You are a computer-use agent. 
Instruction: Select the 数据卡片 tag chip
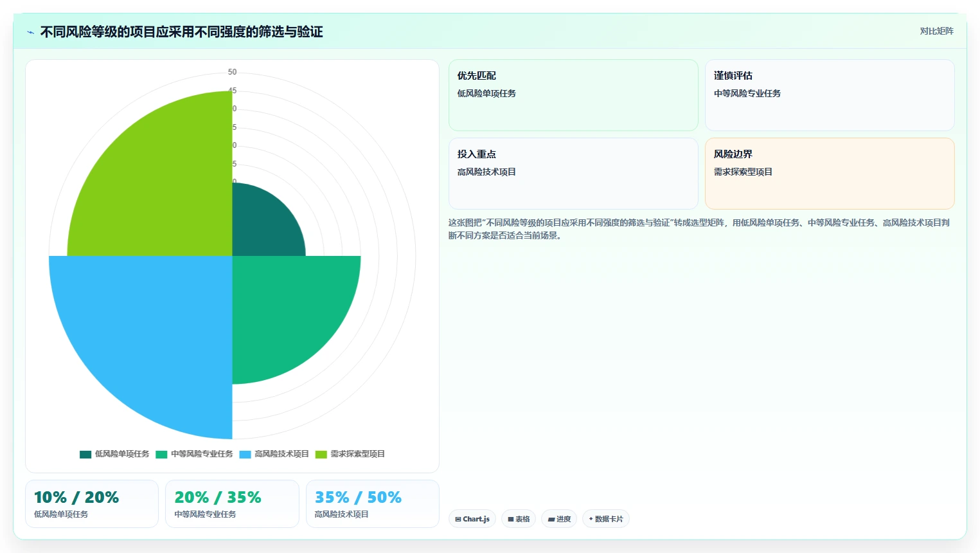[605, 519]
